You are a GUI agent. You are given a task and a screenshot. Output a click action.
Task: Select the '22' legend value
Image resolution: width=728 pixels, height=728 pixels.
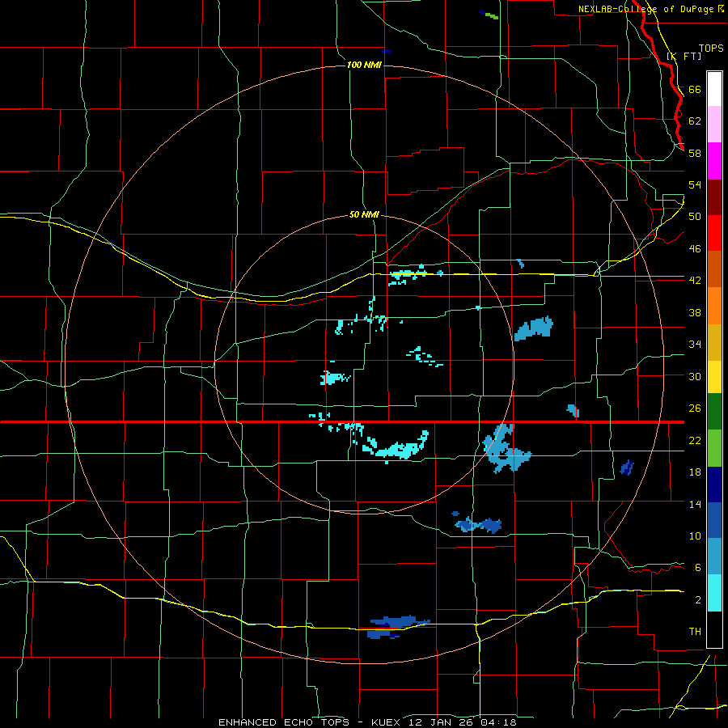[695, 440]
